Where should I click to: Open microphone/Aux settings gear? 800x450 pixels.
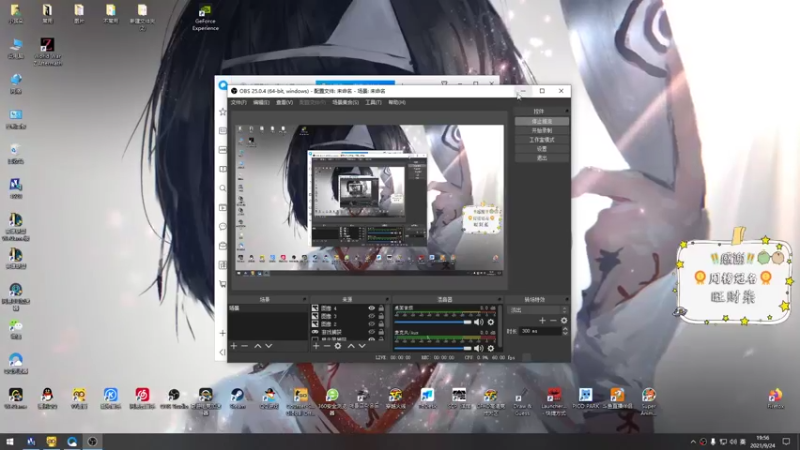pos(491,348)
